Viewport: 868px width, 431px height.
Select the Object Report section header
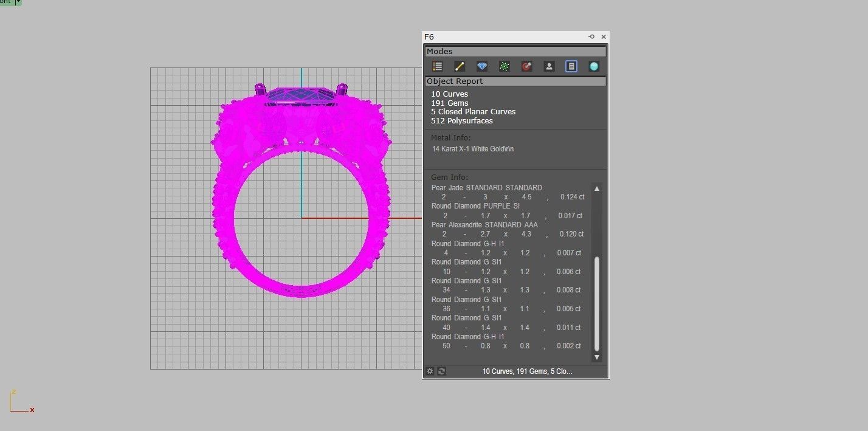pyautogui.click(x=515, y=81)
